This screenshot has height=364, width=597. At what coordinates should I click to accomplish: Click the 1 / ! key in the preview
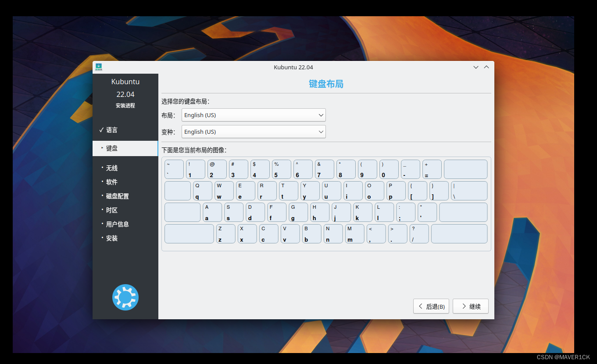pos(196,169)
